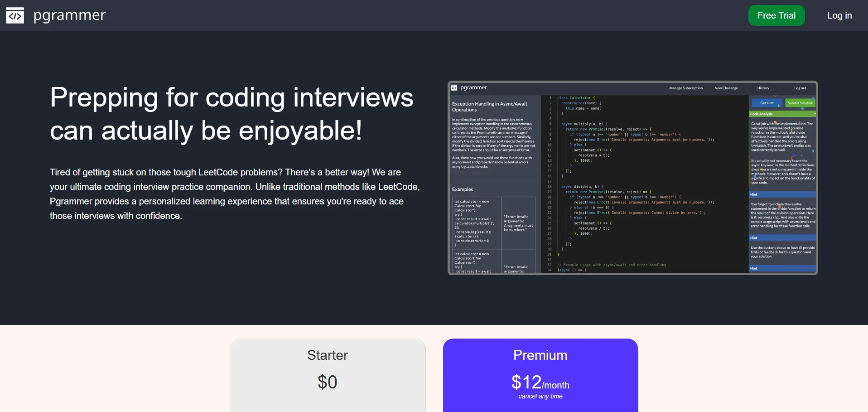The image size is (868, 412).
Task: Click the Examples heading in the preview panel
Action: click(x=462, y=189)
